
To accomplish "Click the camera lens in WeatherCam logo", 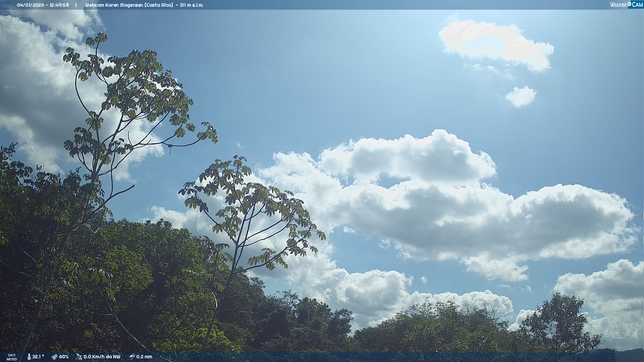I will coord(629,4).
